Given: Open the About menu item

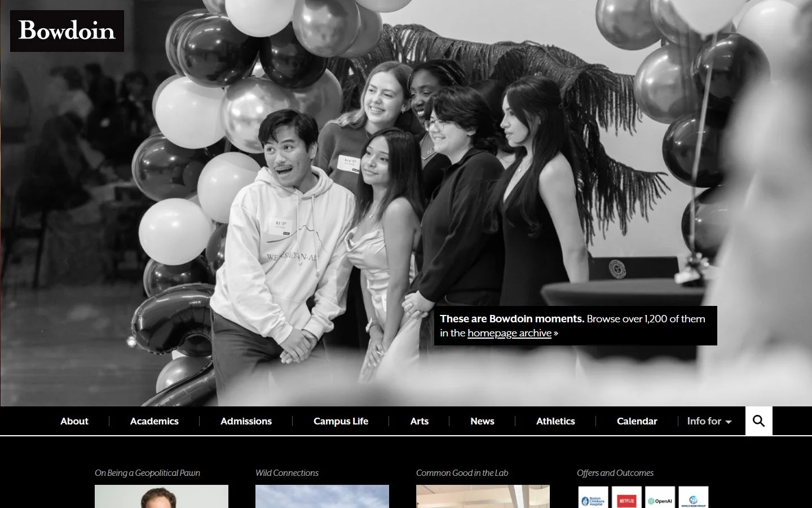Looking at the screenshot, I should [x=74, y=421].
